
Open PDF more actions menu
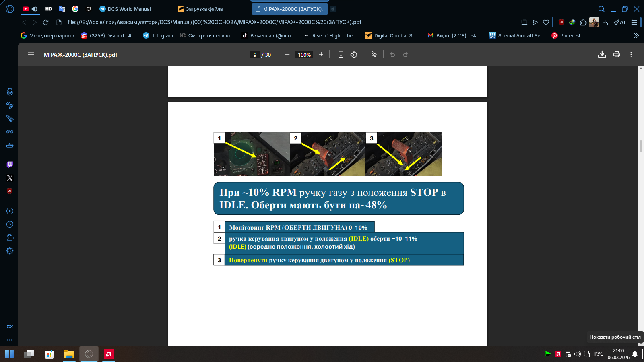coord(631,55)
